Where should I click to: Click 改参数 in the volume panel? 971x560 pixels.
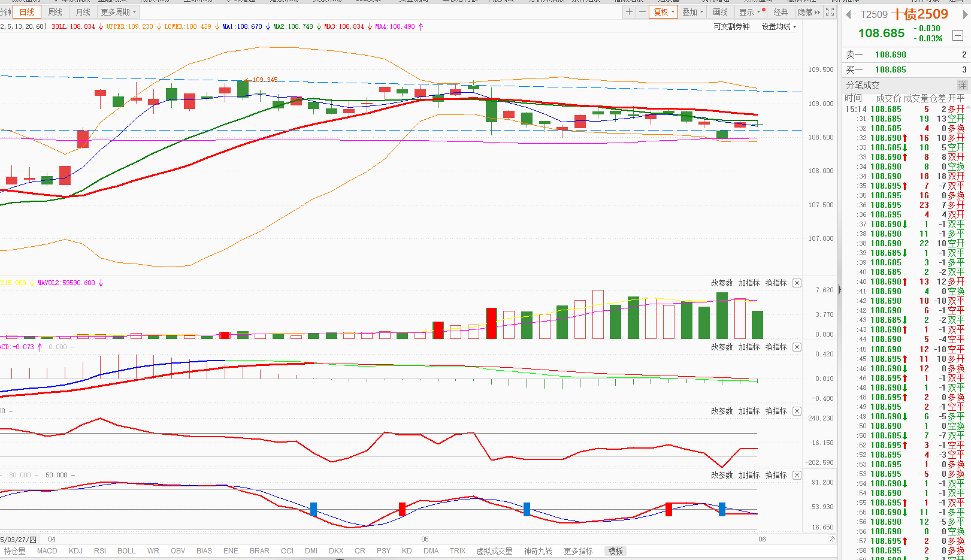coord(722,283)
